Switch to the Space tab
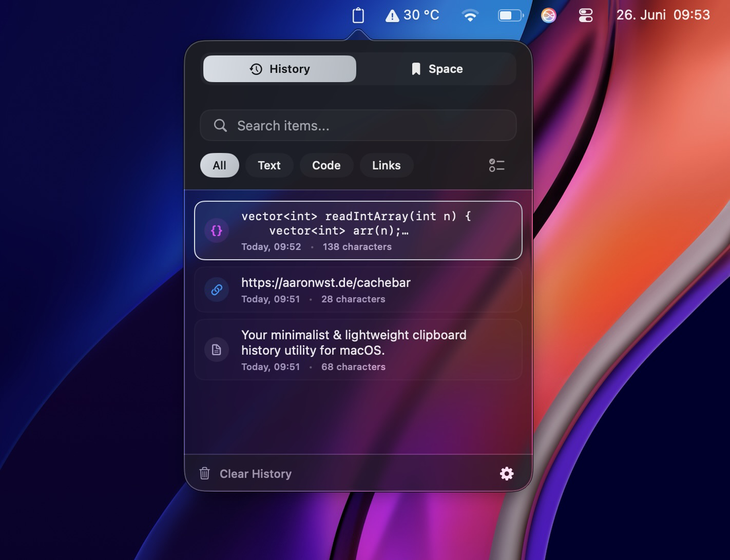The width and height of the screenshot is (730, 560). tap(436, 69)
